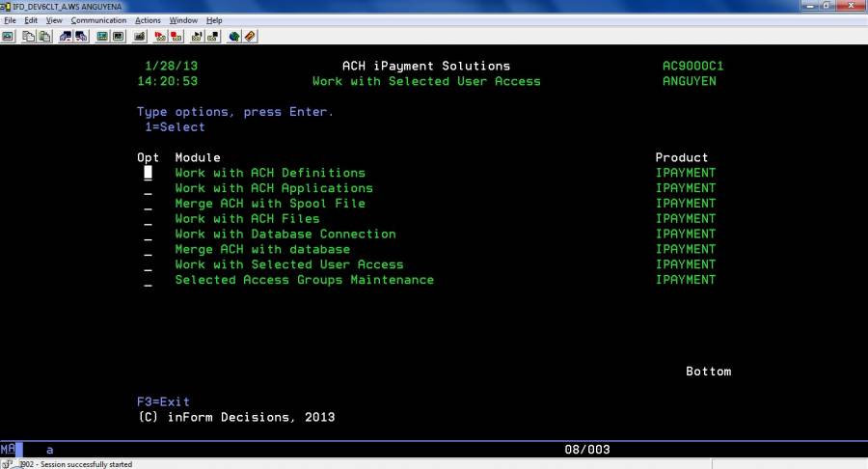Viewport: 868px width, 469px height.
Task: Open the Communication menu
Action: point(98,20)
